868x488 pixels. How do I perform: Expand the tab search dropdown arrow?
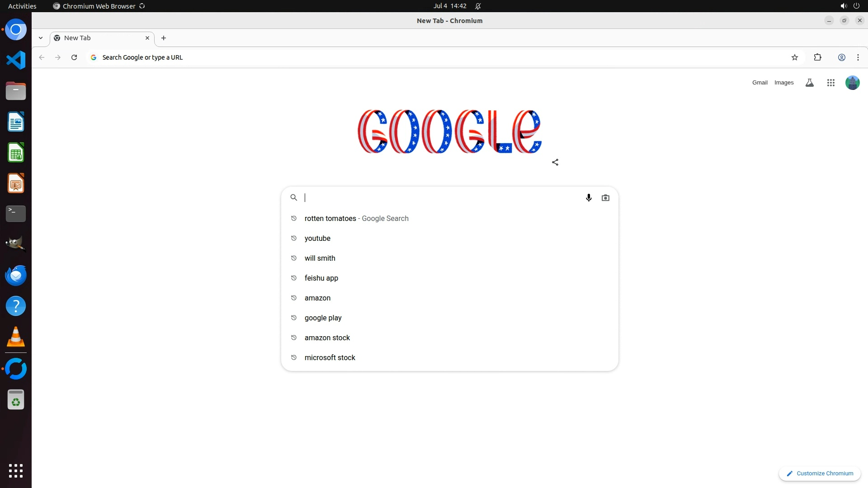coord(41,38)
